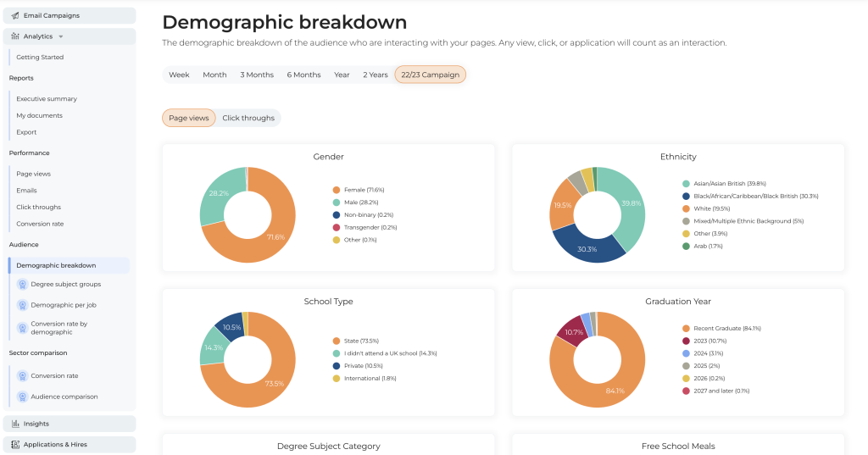Click the 14.3% segment of School Type donut
868x455 pixels.
point(213,347)
